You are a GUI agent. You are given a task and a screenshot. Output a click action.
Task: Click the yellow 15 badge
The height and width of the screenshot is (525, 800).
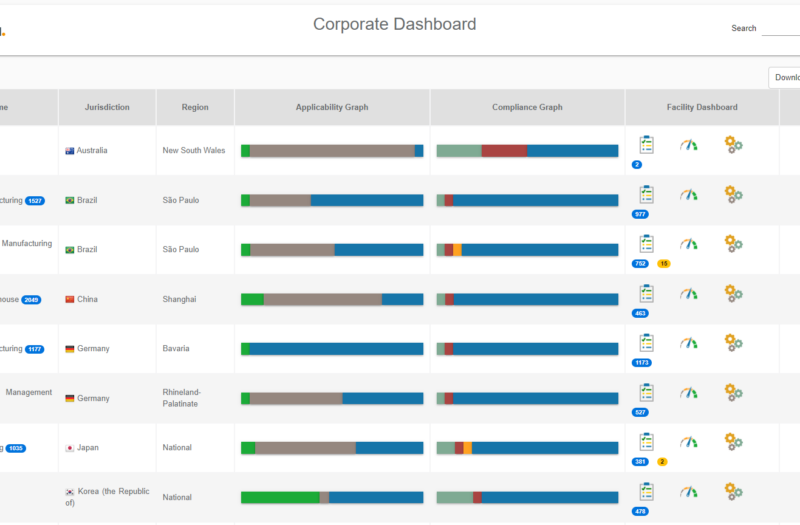(664, 264)
